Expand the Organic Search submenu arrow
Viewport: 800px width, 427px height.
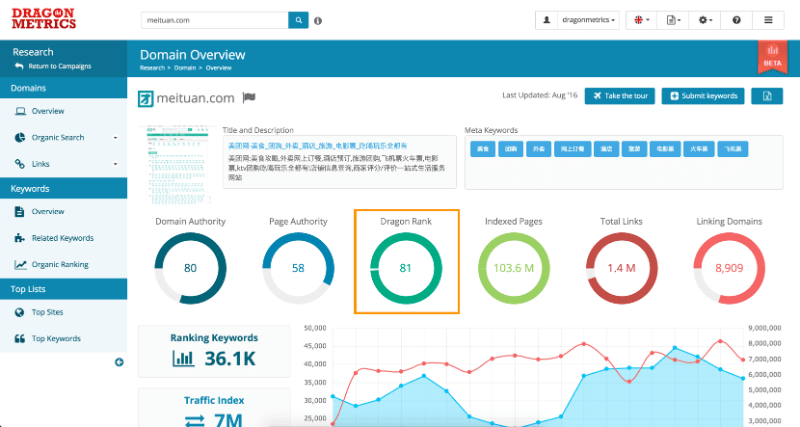(115, 138)
